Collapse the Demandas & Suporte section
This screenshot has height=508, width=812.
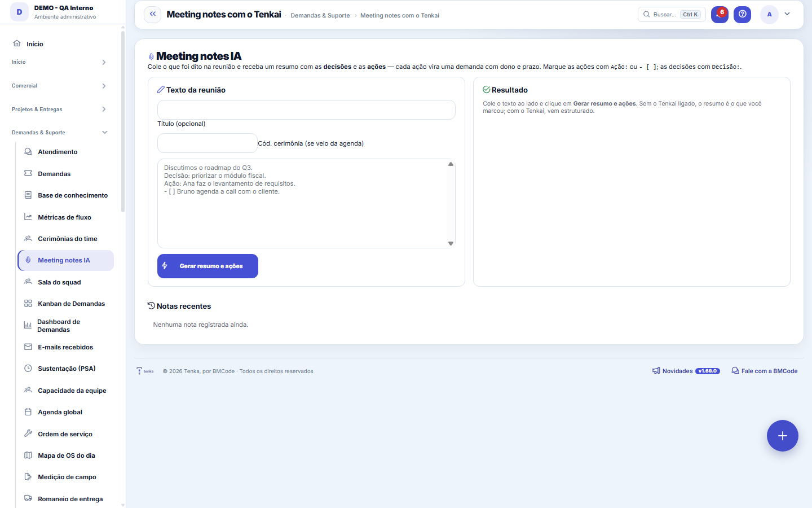(x=59, y=133)
